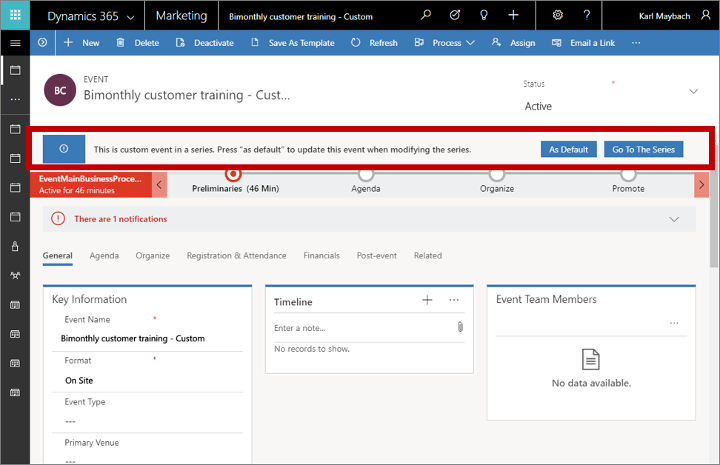This screenshot has height=465, width=720.
Task: Click the question mark help icon
Action: point(586,15)
